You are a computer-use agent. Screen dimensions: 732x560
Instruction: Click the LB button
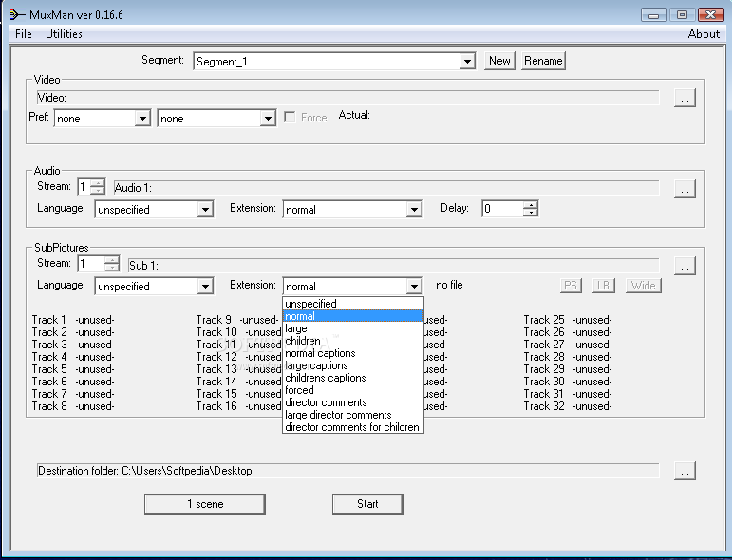click(603, 285)
